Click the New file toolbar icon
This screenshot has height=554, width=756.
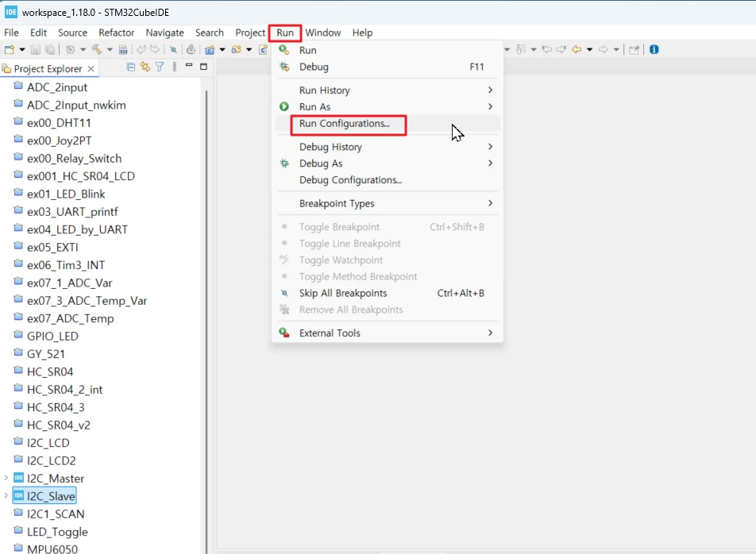(10, 50)
